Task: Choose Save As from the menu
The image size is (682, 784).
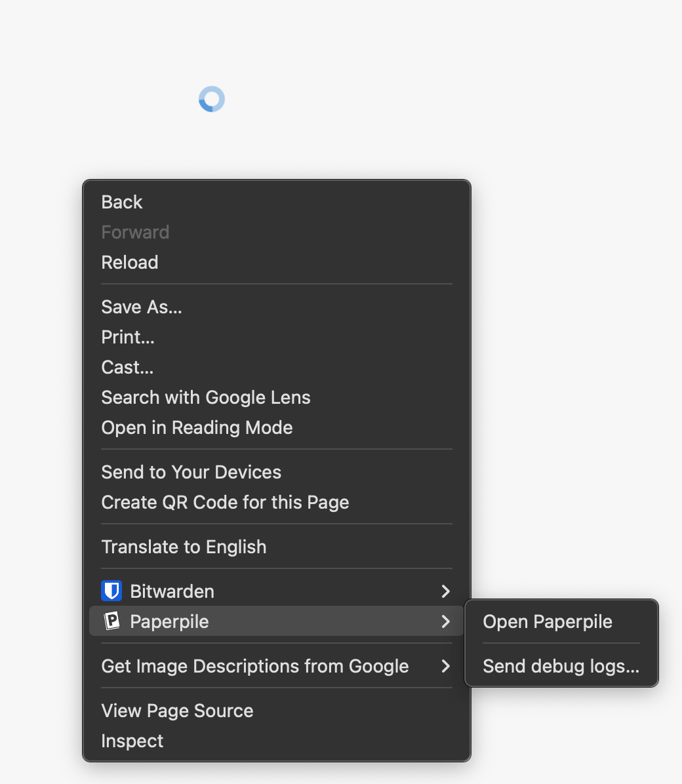Action: (x=142, y=307)
